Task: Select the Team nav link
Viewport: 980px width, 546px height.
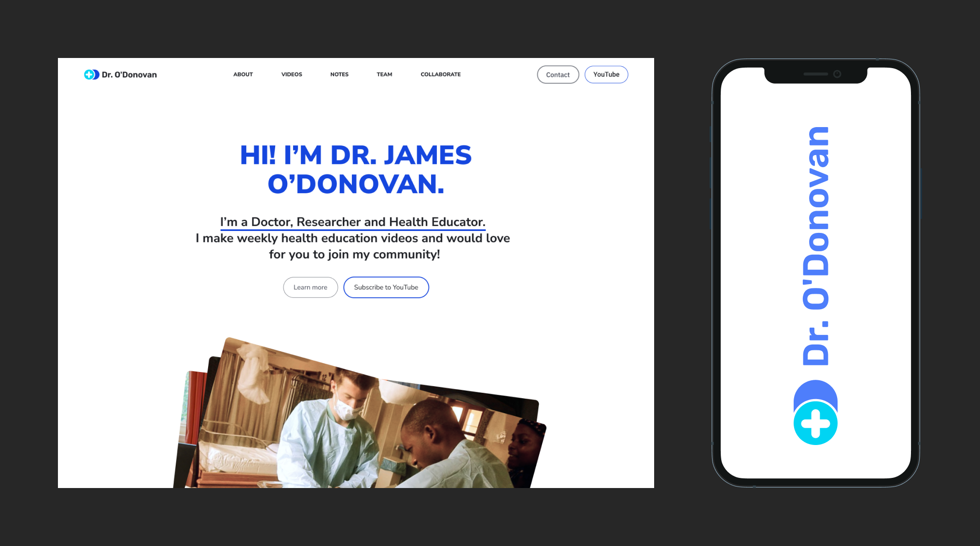Action: tap(384, 74)
